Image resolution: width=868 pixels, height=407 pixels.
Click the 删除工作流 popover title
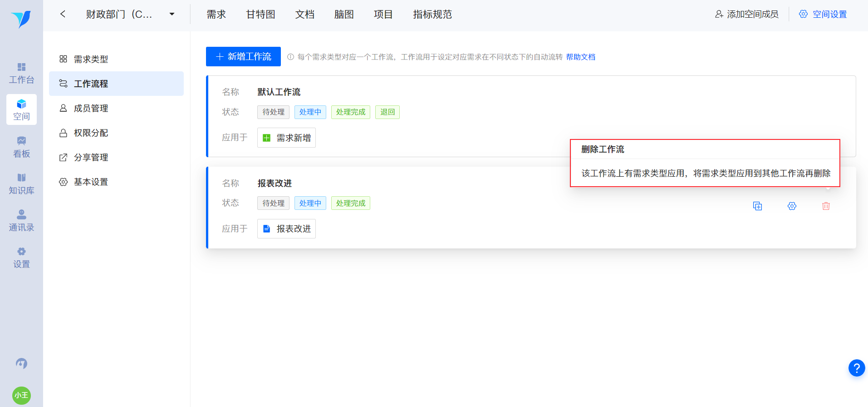[x=603, y=149]
